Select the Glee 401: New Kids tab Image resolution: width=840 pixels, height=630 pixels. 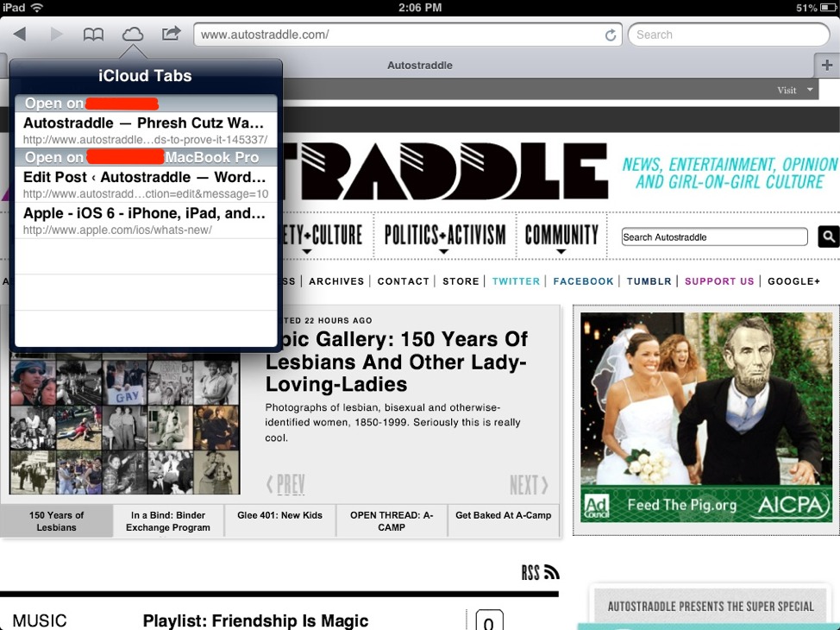click(279, 515)
